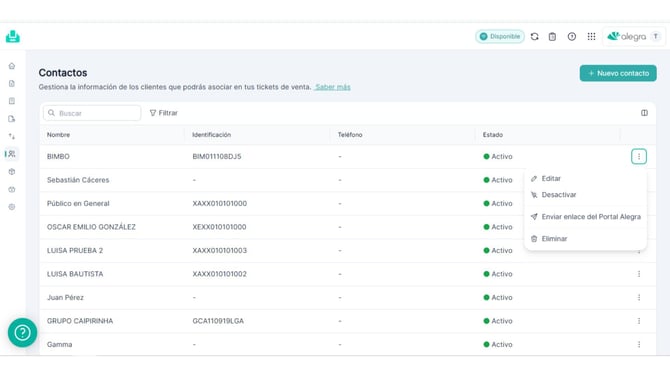Click the Nuevo contacto button
670x376 pixels.
tap(618, 73)
